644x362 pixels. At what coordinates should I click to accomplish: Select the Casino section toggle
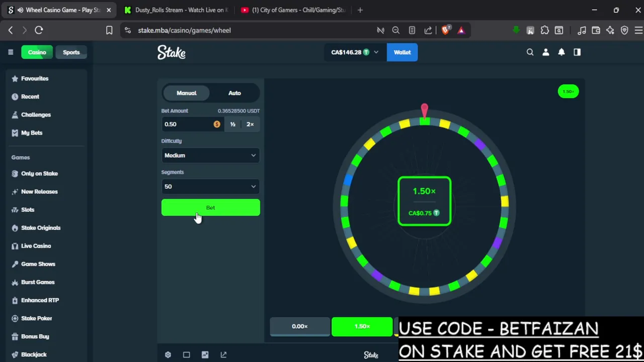[37, 52]
